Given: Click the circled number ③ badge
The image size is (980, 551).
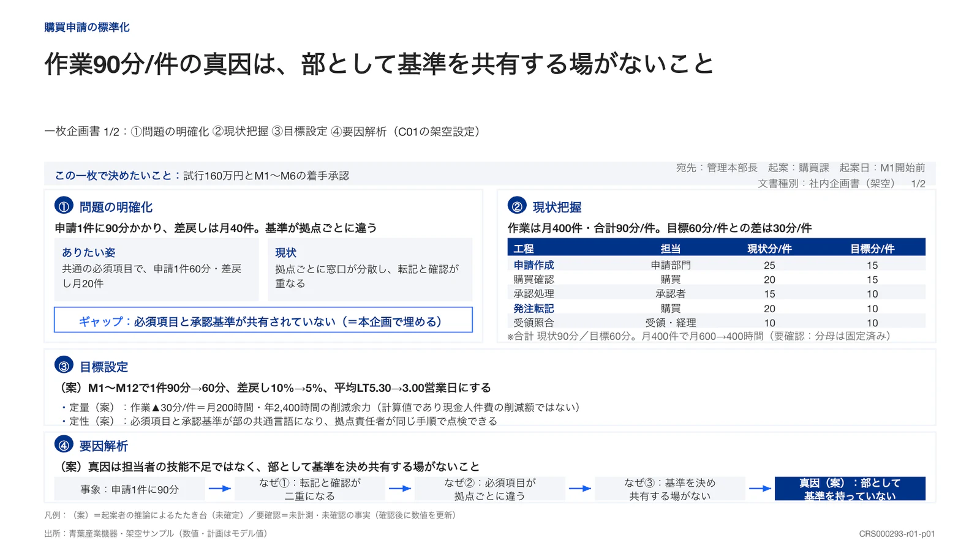Looking at the screenshot, I should pos(64,365).
